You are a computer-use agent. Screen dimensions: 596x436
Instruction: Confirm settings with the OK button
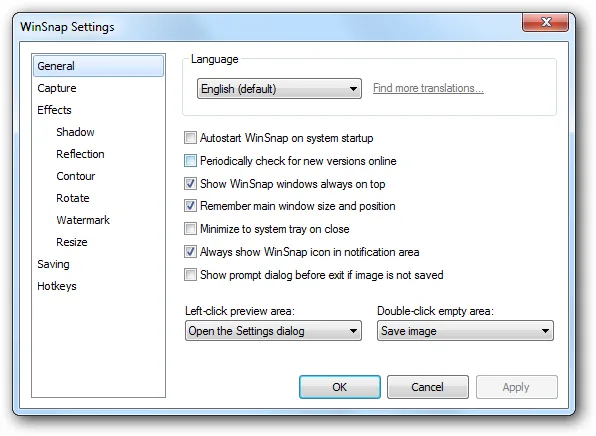click(x=340, y=387)
